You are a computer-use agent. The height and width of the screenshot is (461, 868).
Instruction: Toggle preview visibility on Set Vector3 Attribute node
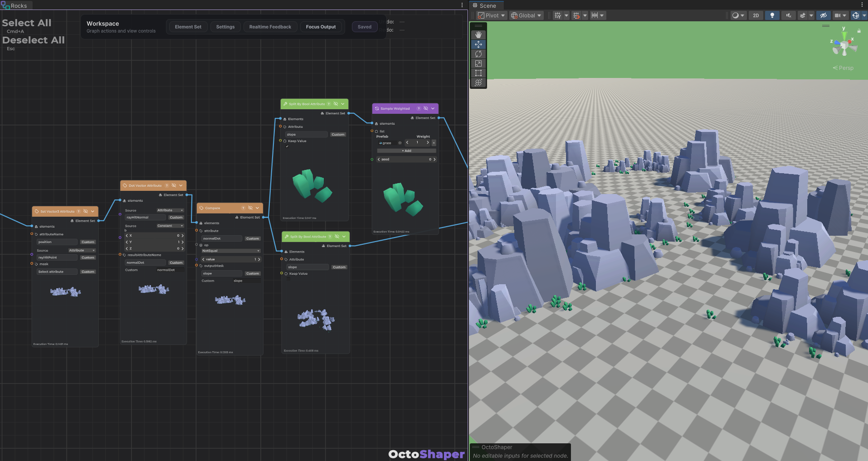85,211
